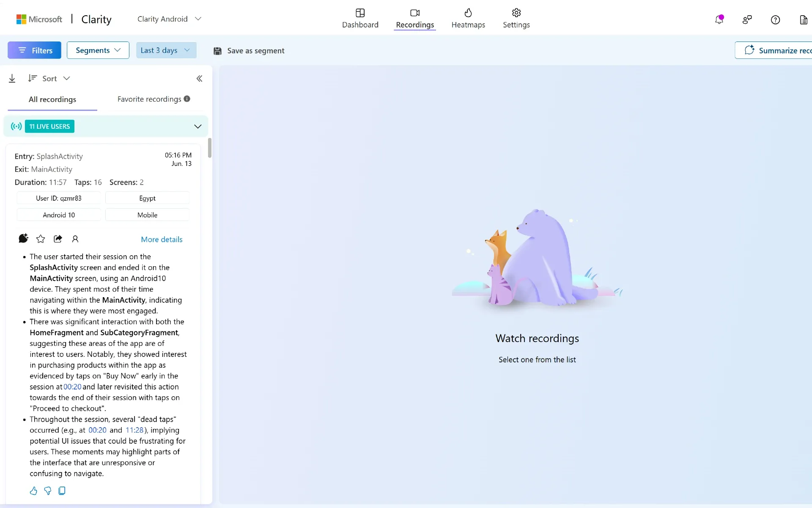Click the Mobile device tag
The width and height of the screenshot is (812, 508).
coord(147,215)
